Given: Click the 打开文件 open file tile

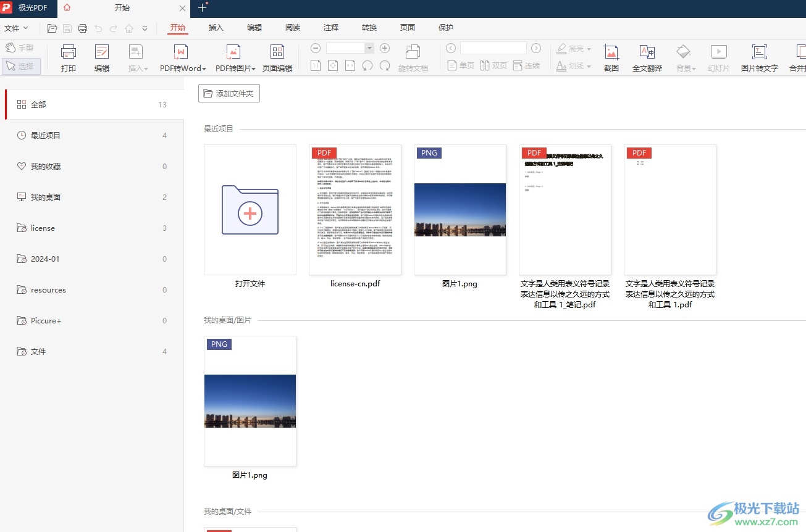Looking at the screenshot, I should (x=250, y=210).
